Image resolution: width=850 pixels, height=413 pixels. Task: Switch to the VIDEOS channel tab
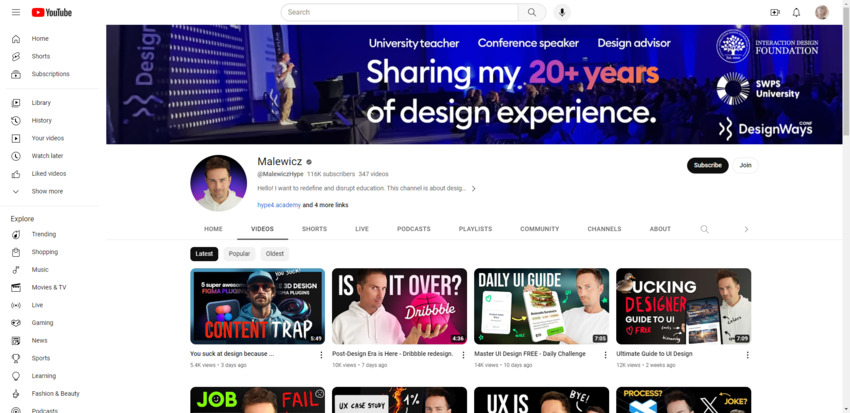coord(262,229)
